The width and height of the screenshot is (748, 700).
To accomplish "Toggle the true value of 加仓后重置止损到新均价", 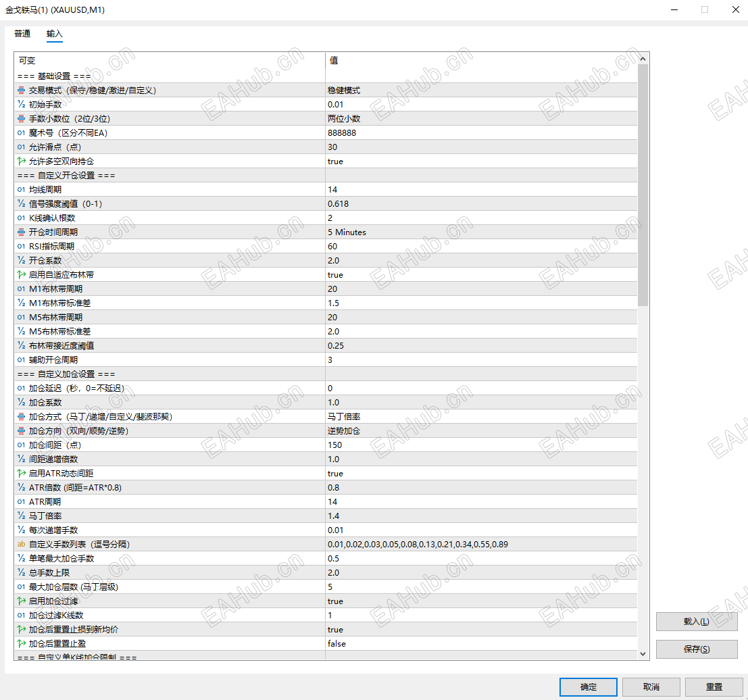I will point(481,629).
